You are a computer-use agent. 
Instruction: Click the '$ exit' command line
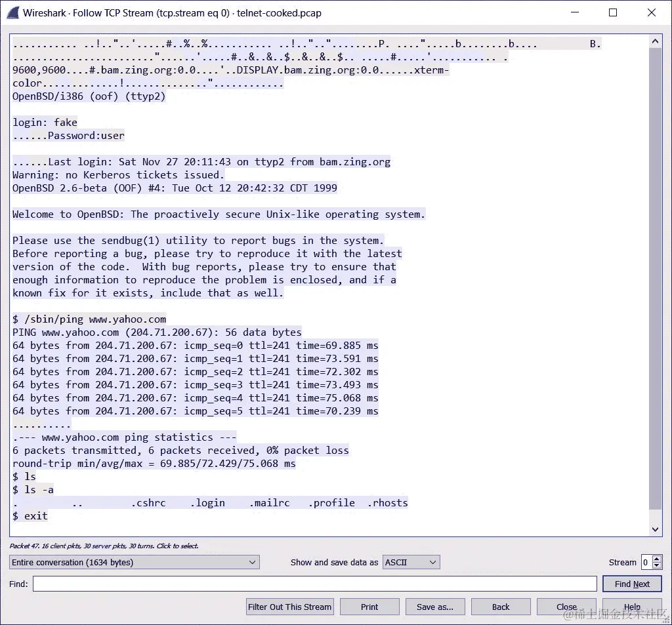30,516
